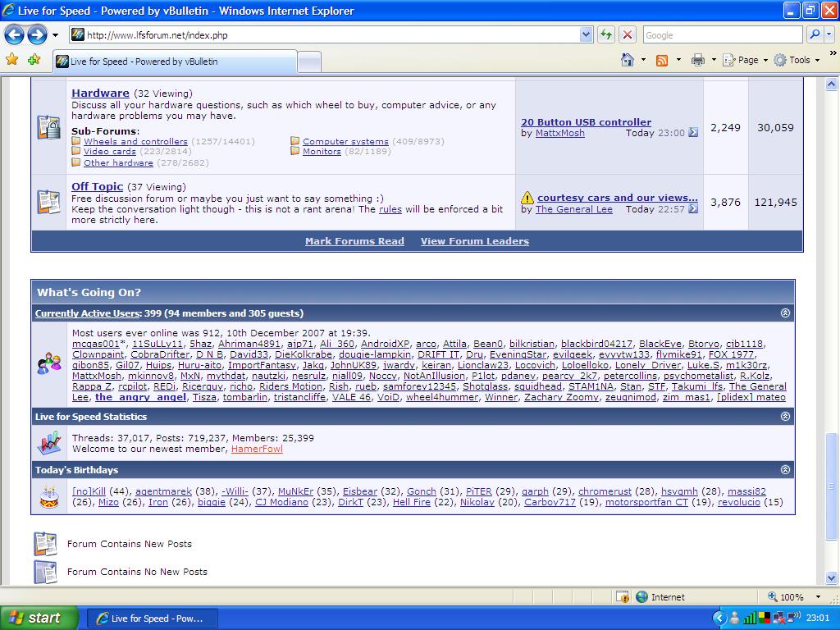Click the Live for Speed taskbar button
840x630 pixels.
152,619
